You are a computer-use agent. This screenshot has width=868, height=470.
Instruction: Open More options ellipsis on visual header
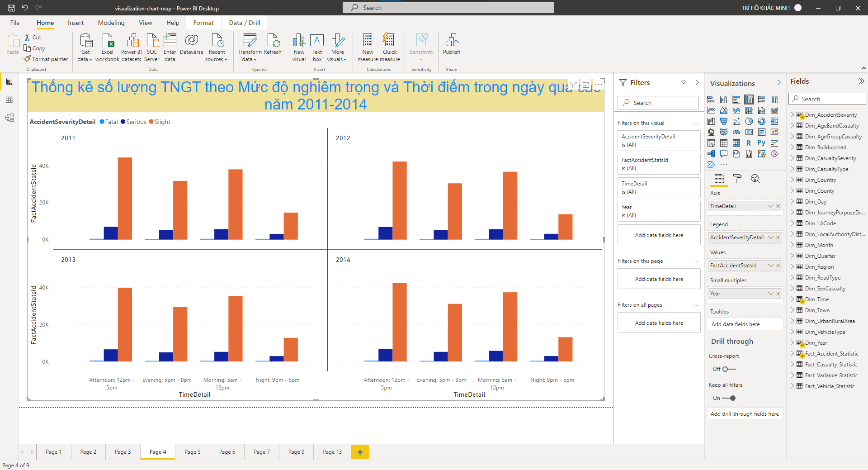click(x=599, y=85)
